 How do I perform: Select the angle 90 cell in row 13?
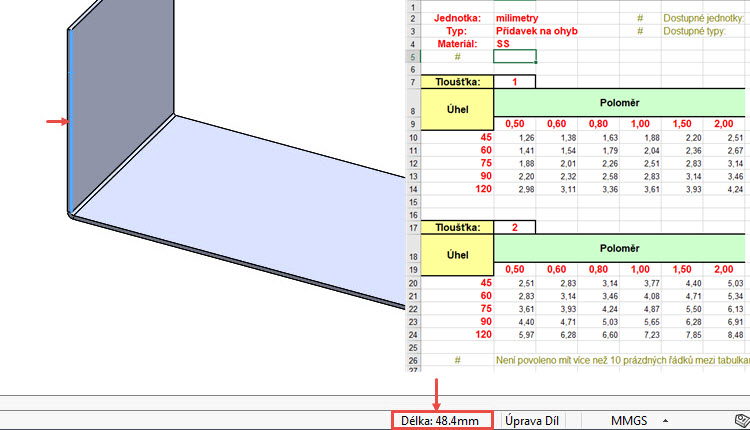tap(457, 176)
